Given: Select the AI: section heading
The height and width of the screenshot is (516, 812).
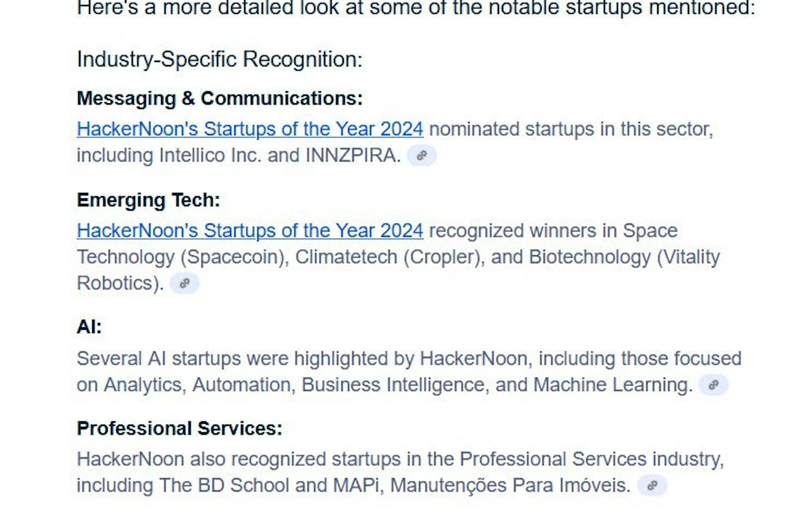Looking at the screenshot, I should pos(89,327).
